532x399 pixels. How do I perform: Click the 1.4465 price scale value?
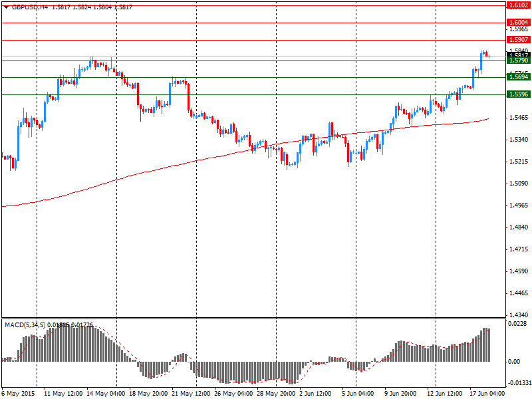pos(519,293)
